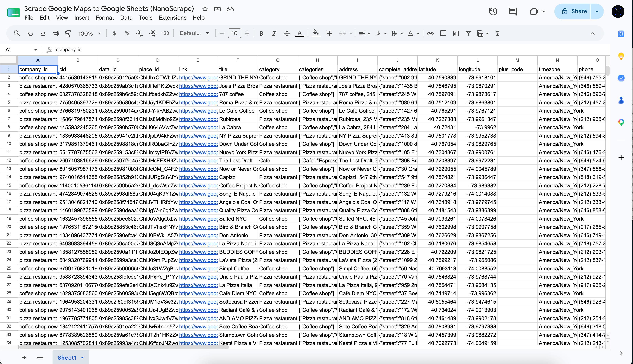Get add-ons with the plus icon
The height and width of the screenshot is (364, 633).
(x=621, y=158)
